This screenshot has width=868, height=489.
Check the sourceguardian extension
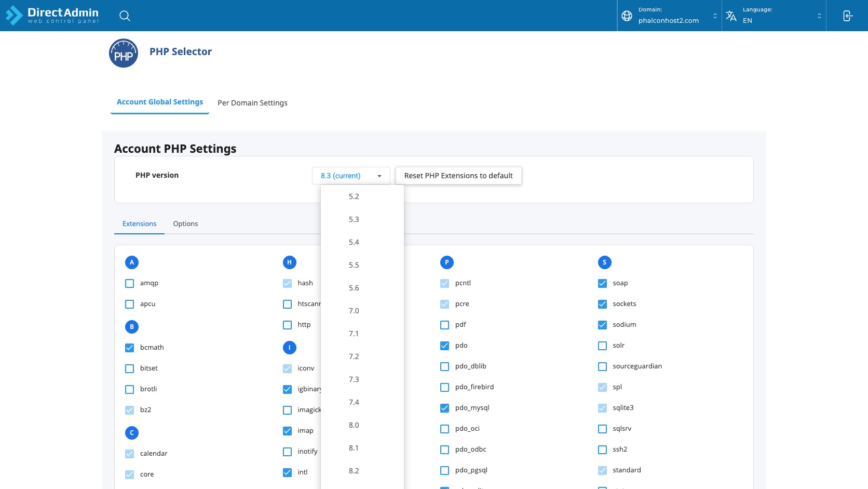(603, 366)
